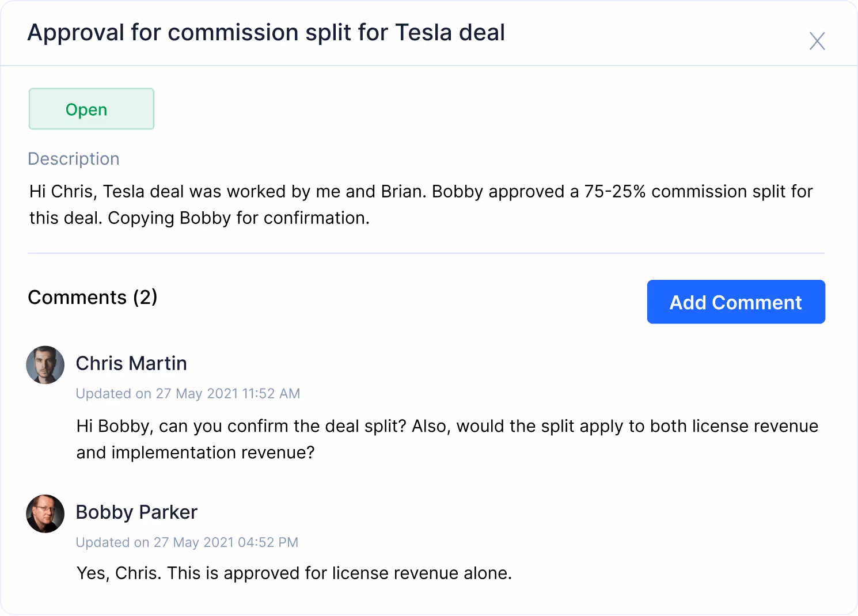Click Chris Martin's comment asking to confirm split

coord(447,439)
